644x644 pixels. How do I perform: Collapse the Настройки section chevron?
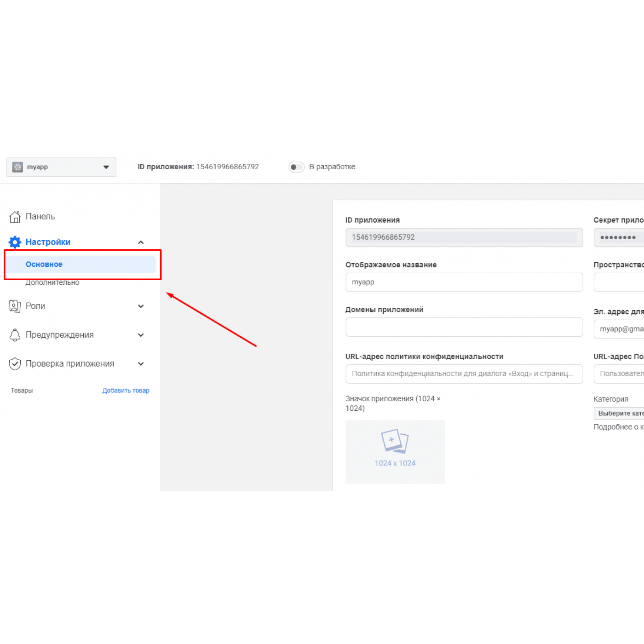[141, 242]
